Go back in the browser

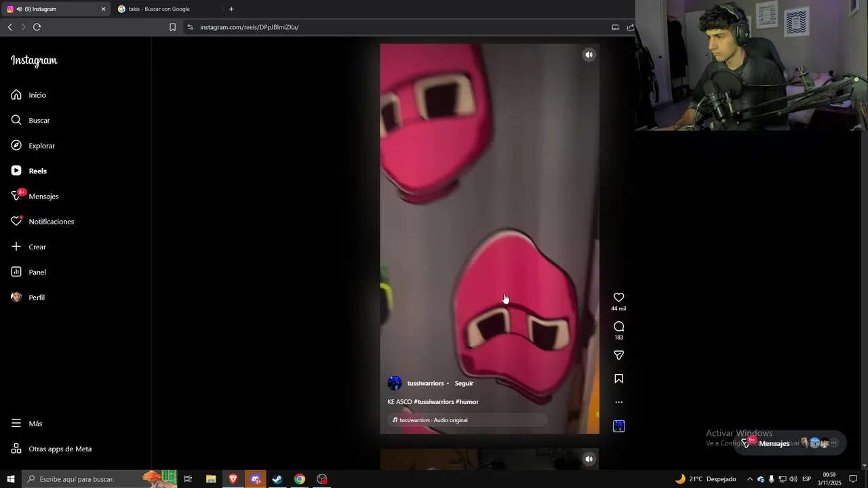pos(9,27)
